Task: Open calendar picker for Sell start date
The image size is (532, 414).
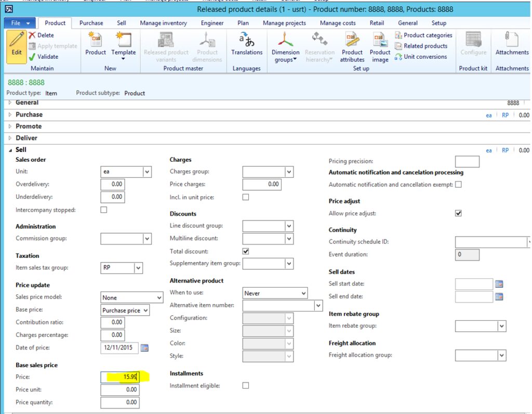Action: 499,284
